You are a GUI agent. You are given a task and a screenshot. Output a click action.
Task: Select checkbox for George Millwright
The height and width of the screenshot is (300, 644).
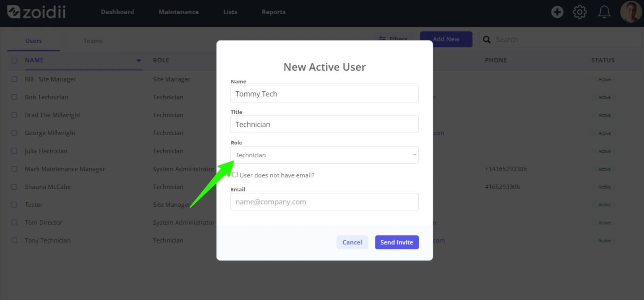tap(14, 133)
